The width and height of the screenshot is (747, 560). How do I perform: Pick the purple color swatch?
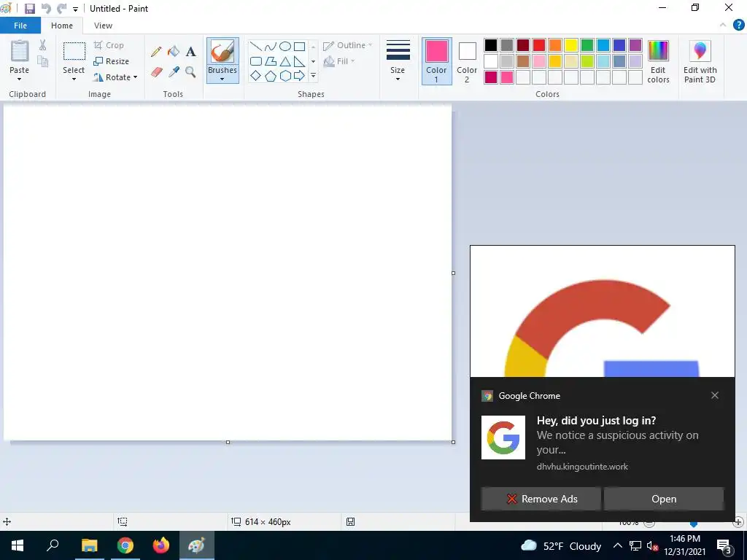pos(635,45)
